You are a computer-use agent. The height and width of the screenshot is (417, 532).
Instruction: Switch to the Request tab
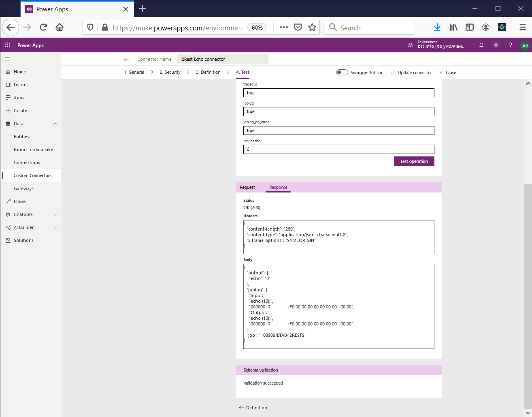point(247,187)
